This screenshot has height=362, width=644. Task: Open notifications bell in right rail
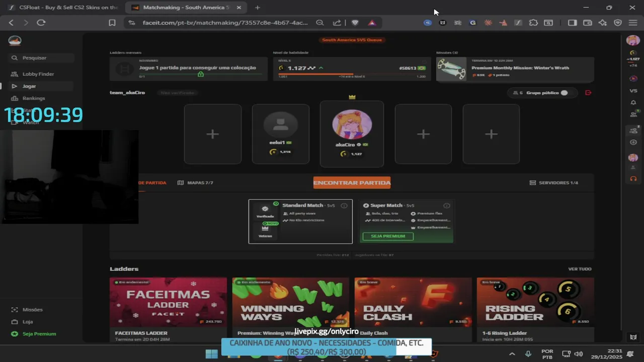pyautogui.click(x=633, y=103)
